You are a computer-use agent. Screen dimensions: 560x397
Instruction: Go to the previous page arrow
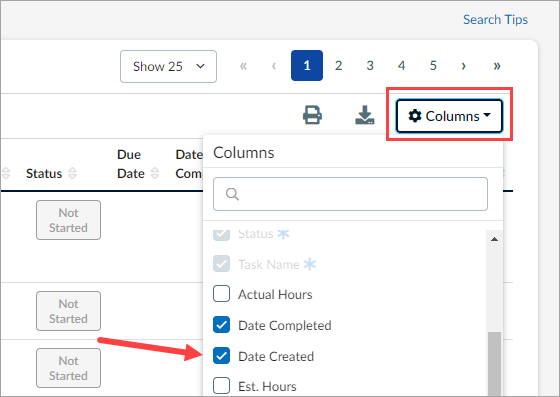274,66
